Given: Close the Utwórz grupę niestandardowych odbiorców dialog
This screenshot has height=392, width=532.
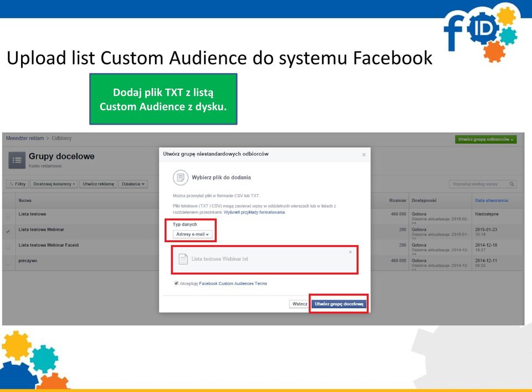Looking at the screenshot, I should click(364, 155).
